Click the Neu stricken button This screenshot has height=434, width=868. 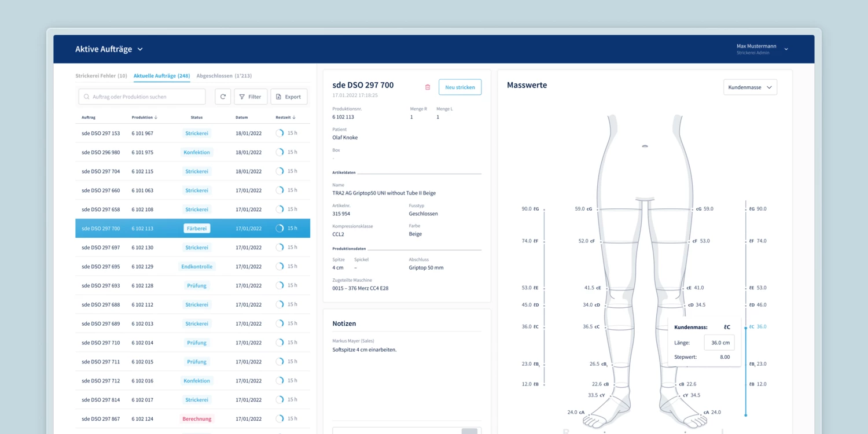click(x=459, y=87)
